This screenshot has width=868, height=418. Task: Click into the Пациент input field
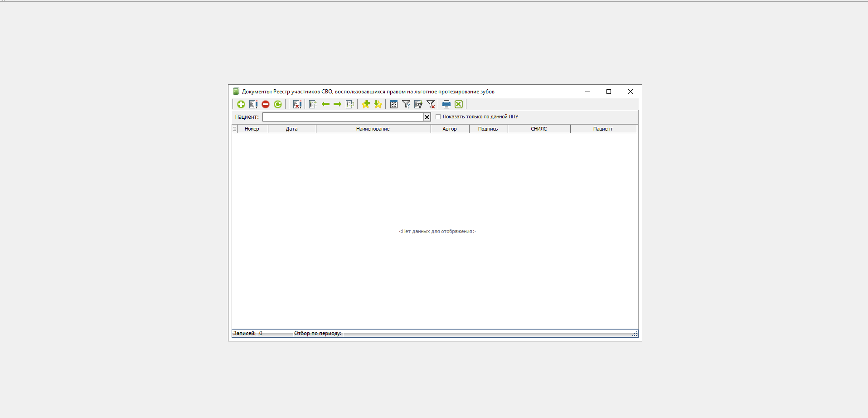point(343,117)
